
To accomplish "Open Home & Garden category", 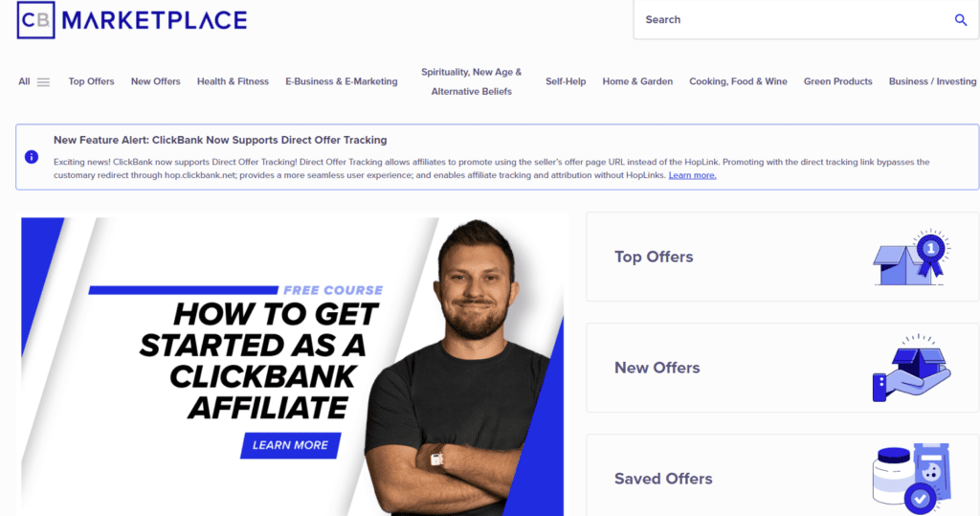I will [x=637, y=81].
